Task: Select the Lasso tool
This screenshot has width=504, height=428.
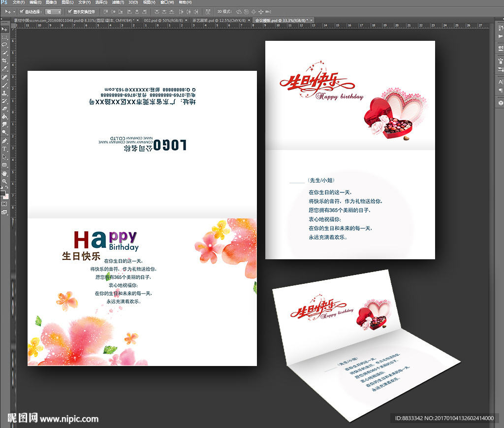Action: (x=4, y=44)
